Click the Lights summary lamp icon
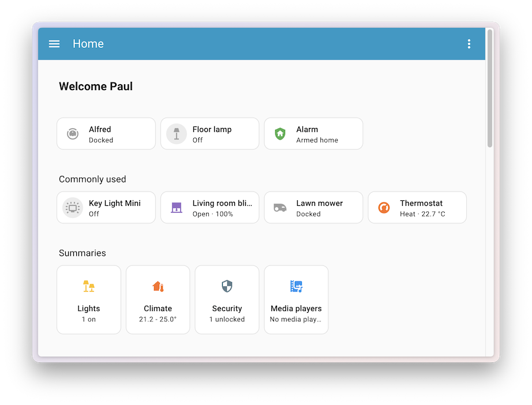 (x=88, y=286)
